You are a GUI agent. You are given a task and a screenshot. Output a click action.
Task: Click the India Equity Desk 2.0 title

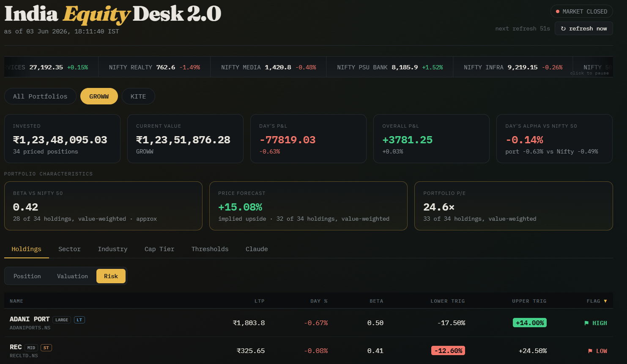coord(113,14)
